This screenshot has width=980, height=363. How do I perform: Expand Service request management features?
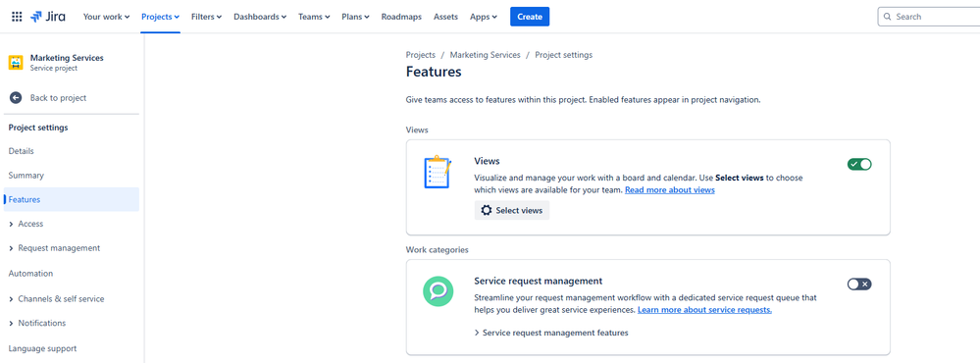click(551, 333)
